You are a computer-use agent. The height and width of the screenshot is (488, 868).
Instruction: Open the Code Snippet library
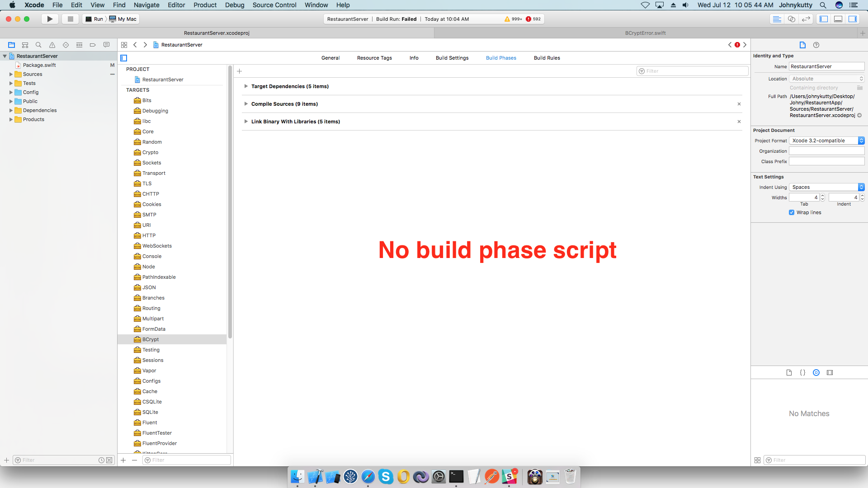click(802, 373)
